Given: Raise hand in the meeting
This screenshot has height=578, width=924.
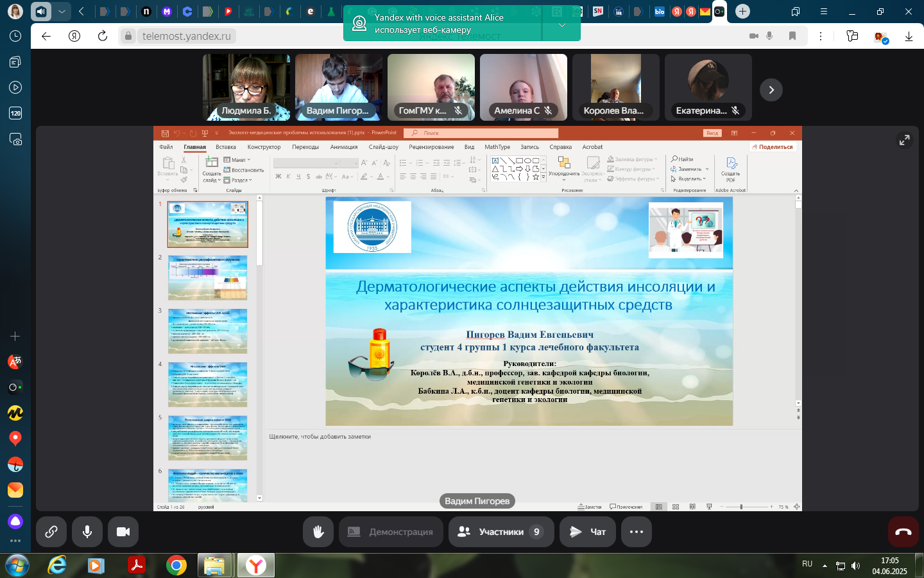Looking at the screenshot, I should tap(318, 532).
